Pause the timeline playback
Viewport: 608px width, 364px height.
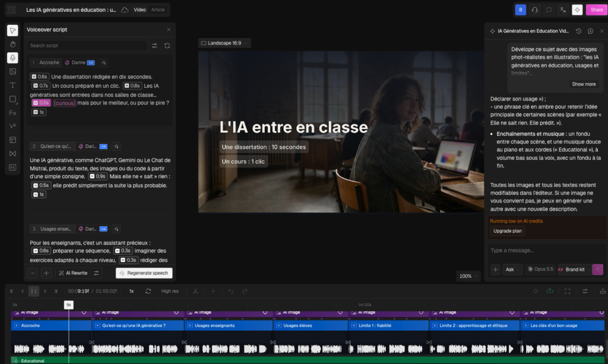coord(34,291)
